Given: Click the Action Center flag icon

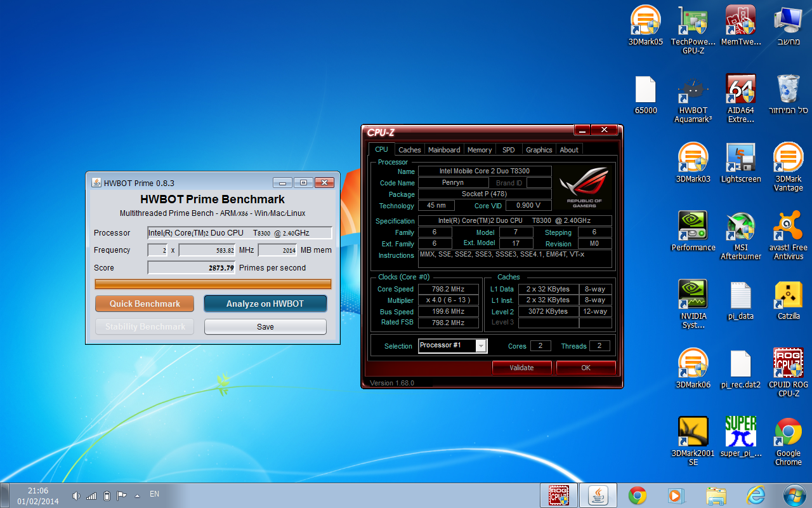Looking at the screenshot, I should click(122, 495).
